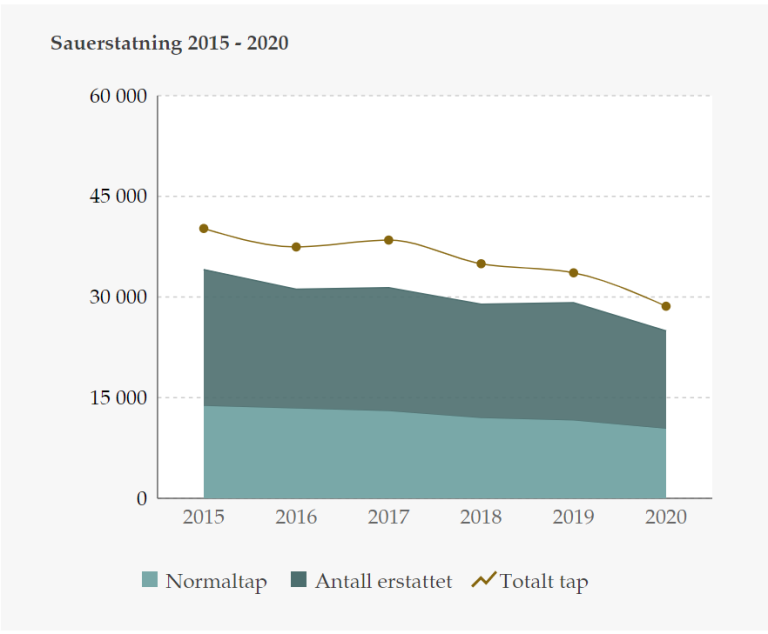Click the 15 000 y-axis label

point(118,397)
